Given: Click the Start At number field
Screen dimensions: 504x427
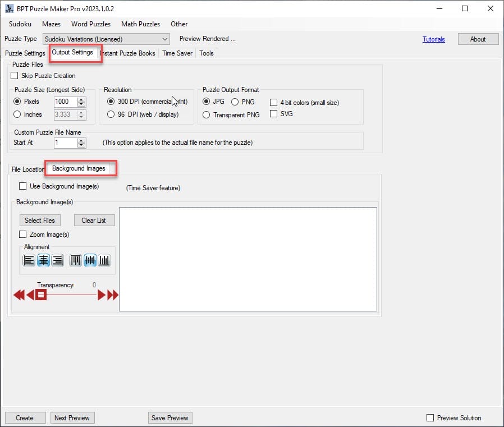Looking at the screenshot, I should coord(65,143).
